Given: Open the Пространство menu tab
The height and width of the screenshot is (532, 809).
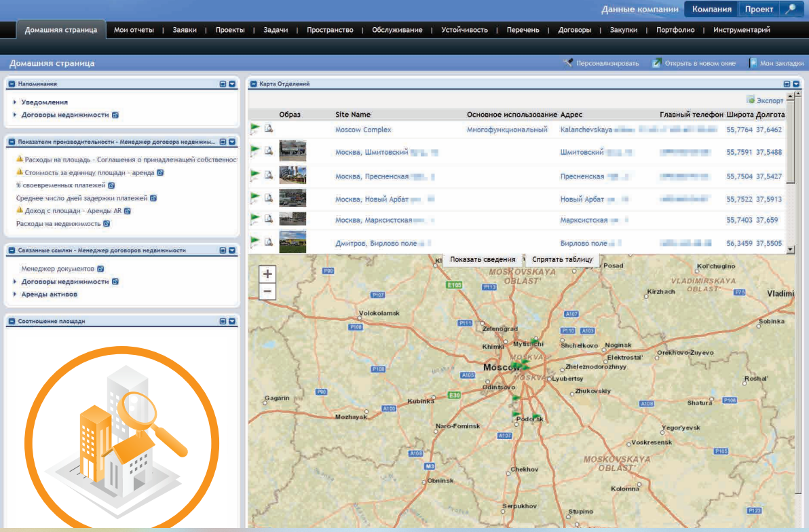Looking at the screenshot, I should click(x=330, y=30).
